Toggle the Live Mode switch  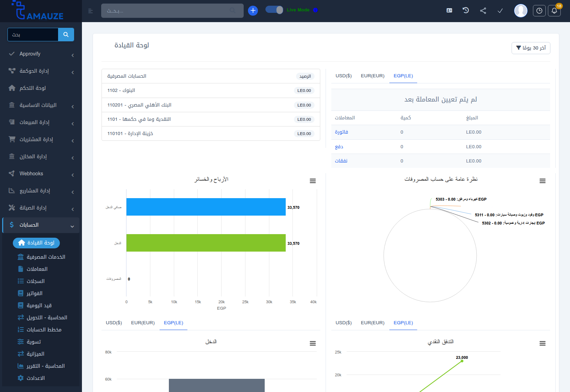(274, 10)
